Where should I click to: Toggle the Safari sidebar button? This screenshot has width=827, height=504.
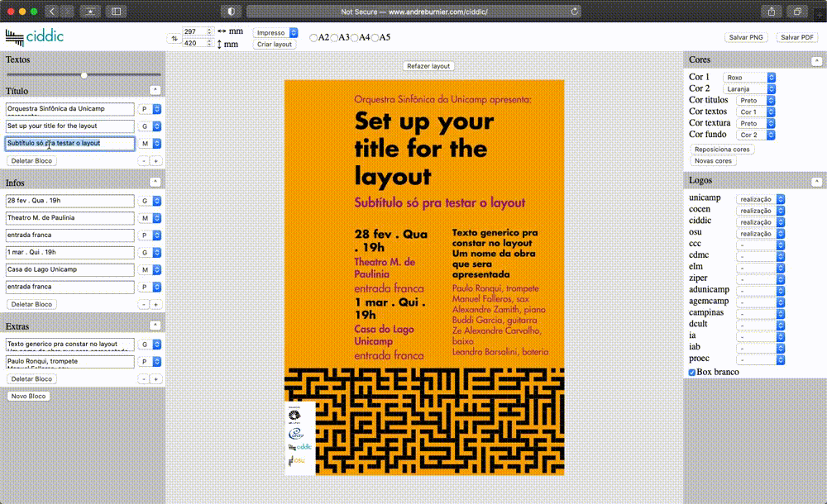pos(116,11)
